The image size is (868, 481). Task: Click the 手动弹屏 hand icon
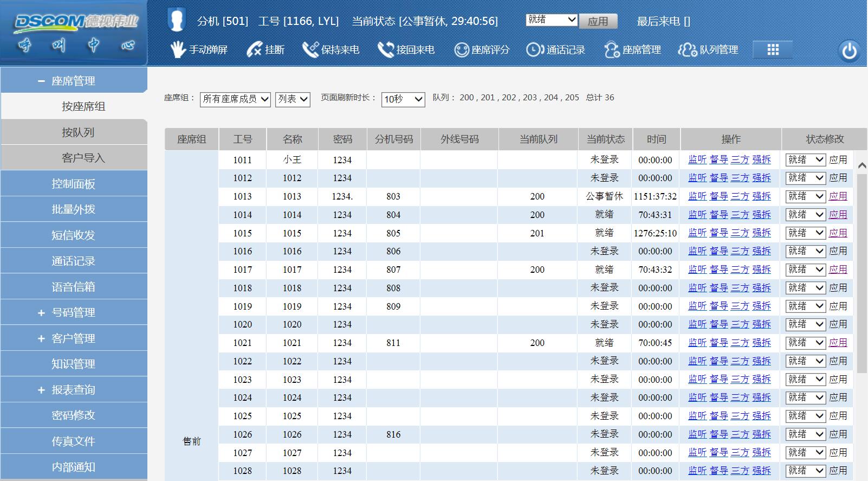click(x=178, y=49)
